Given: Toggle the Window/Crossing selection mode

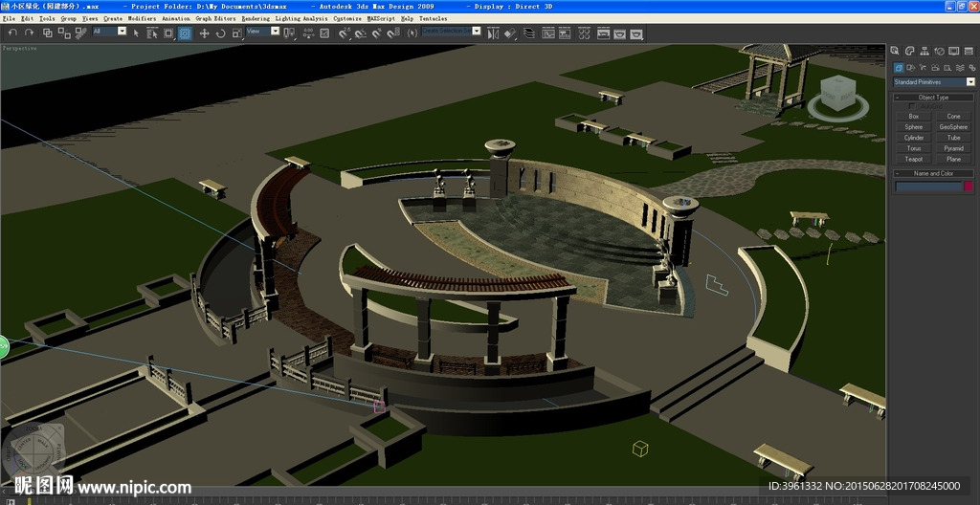Looking at the screenshot, I should click(x=185, y=33).
